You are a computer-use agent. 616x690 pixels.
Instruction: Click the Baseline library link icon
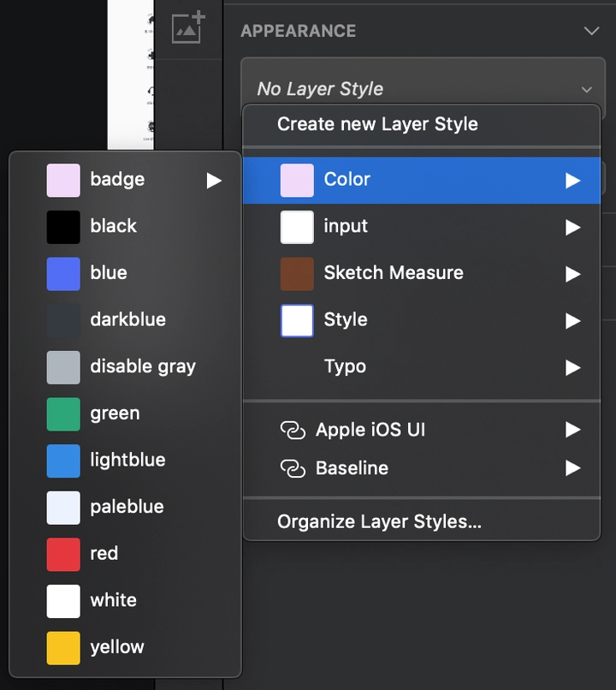coord(293,468)
